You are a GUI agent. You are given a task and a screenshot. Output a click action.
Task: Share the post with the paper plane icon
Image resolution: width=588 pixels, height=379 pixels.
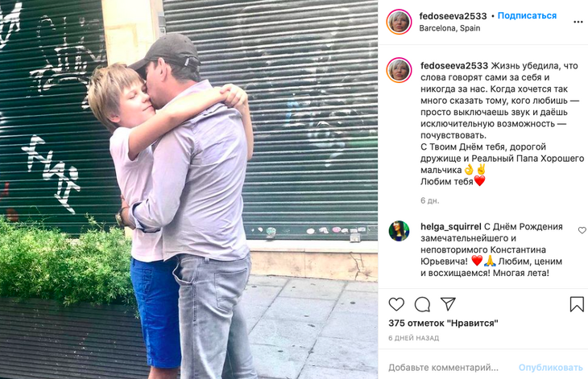(448, 303)
